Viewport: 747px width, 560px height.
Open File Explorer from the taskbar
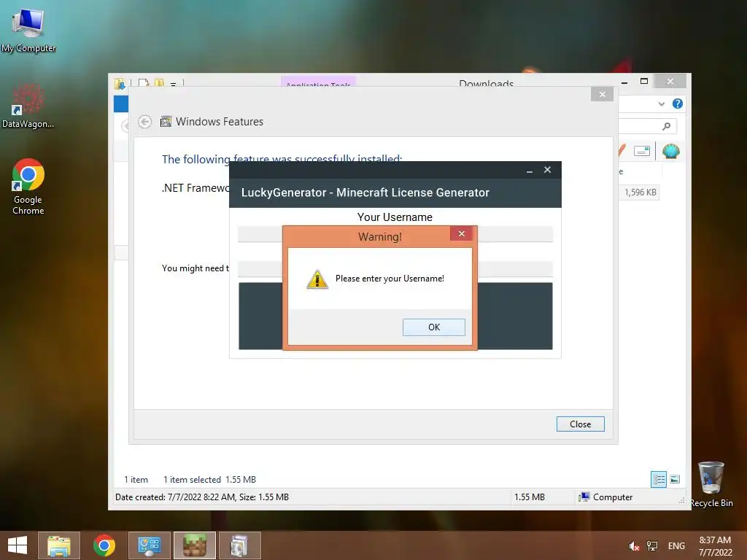[59, 545]
